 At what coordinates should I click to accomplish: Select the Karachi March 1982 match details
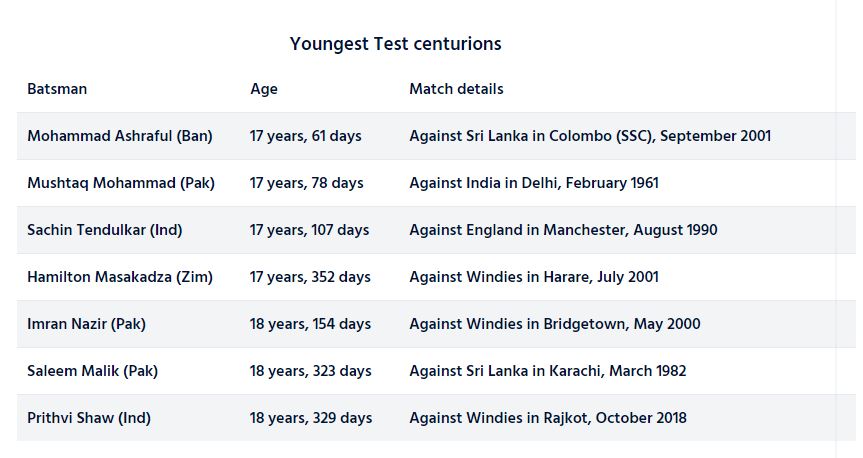click(x=548, y=371)
